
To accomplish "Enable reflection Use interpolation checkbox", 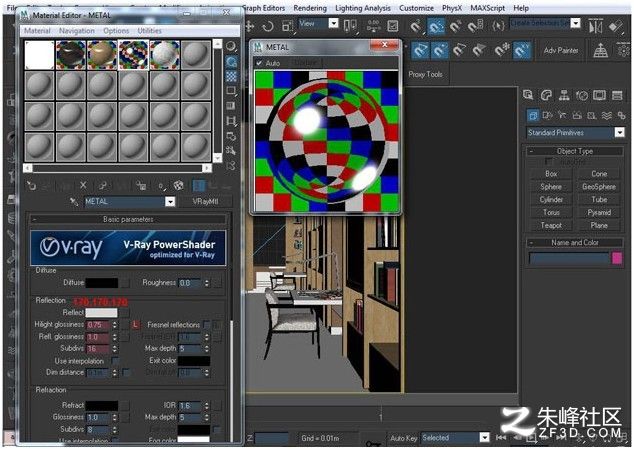I will click(115, 360).
